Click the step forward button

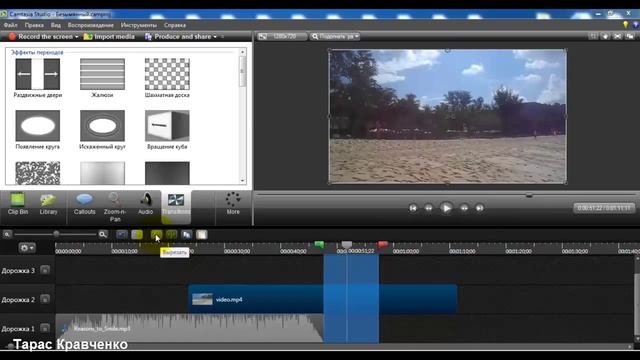pyautogui.click(x=464, y=208)
